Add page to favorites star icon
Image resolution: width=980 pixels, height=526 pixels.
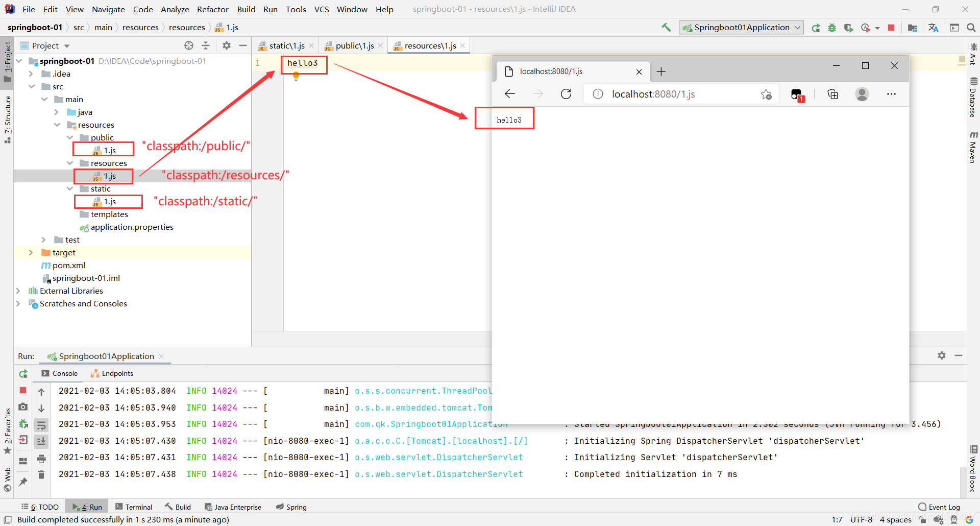click(766, 94)
